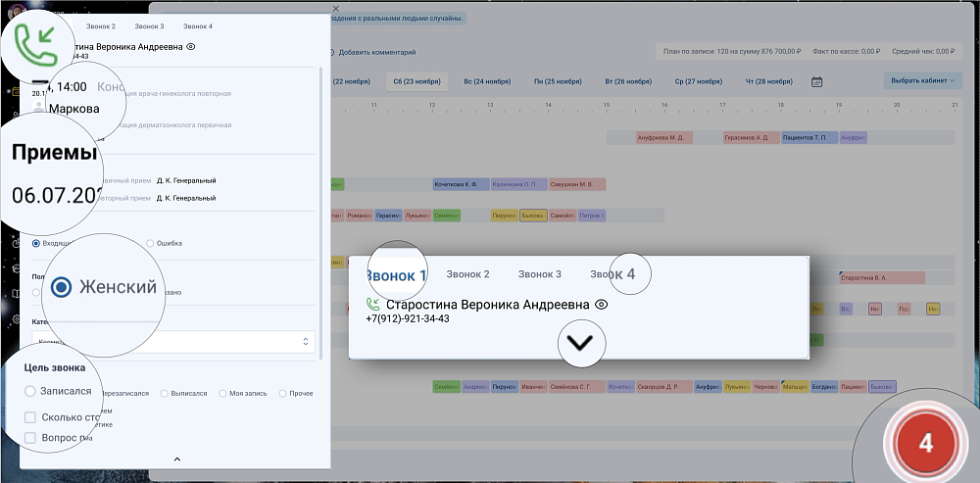Open the calendar date picker icon

(816, 81)
